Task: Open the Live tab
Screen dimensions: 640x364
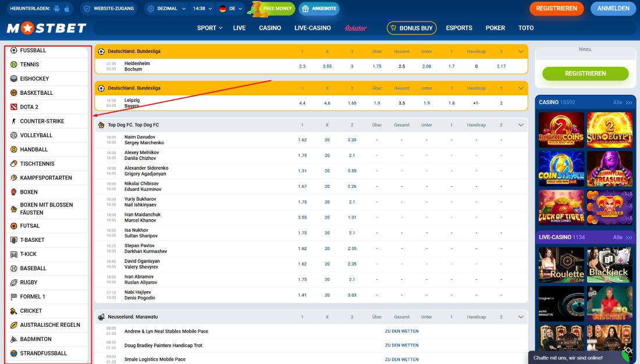Action: pyautogui.click(x=239, y=28)
